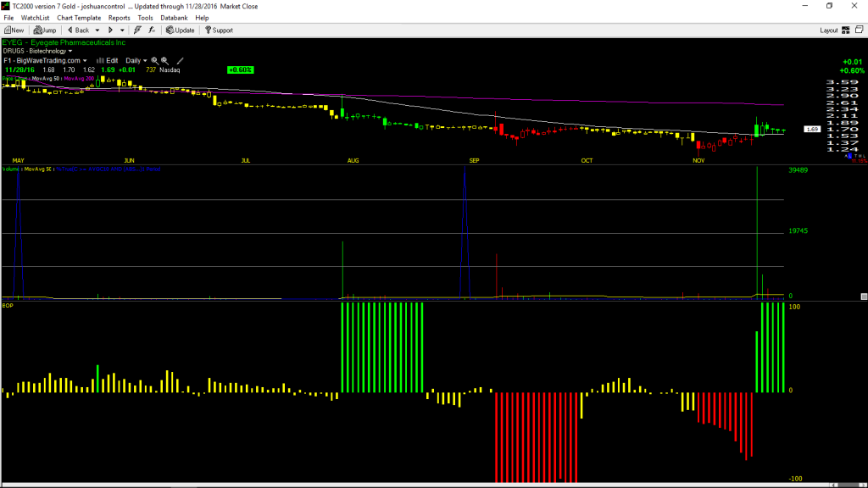The width and height of the screenshot is (868, 488).
Task: Open the Forward history dropdown arrow
Action: [122, 30]
